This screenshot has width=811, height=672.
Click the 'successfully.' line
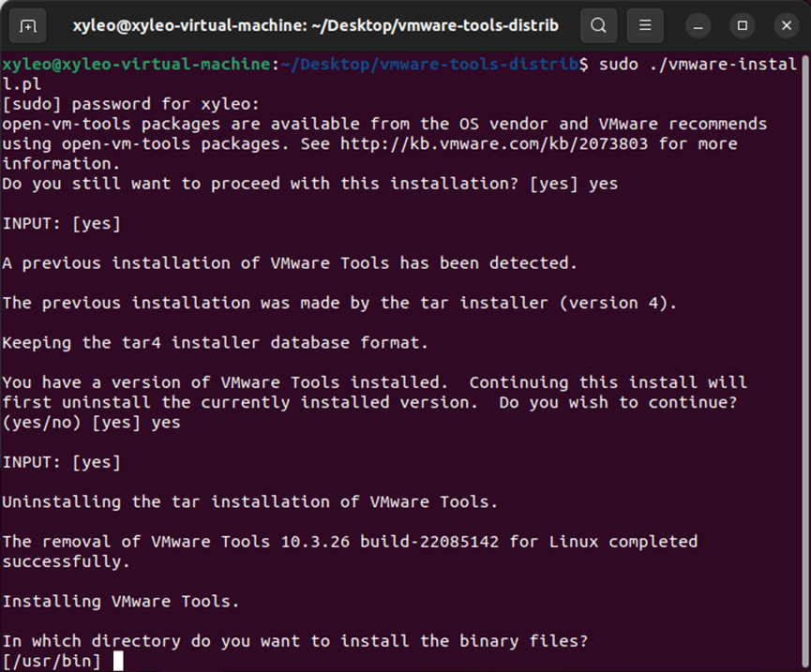tap(66, 562)
